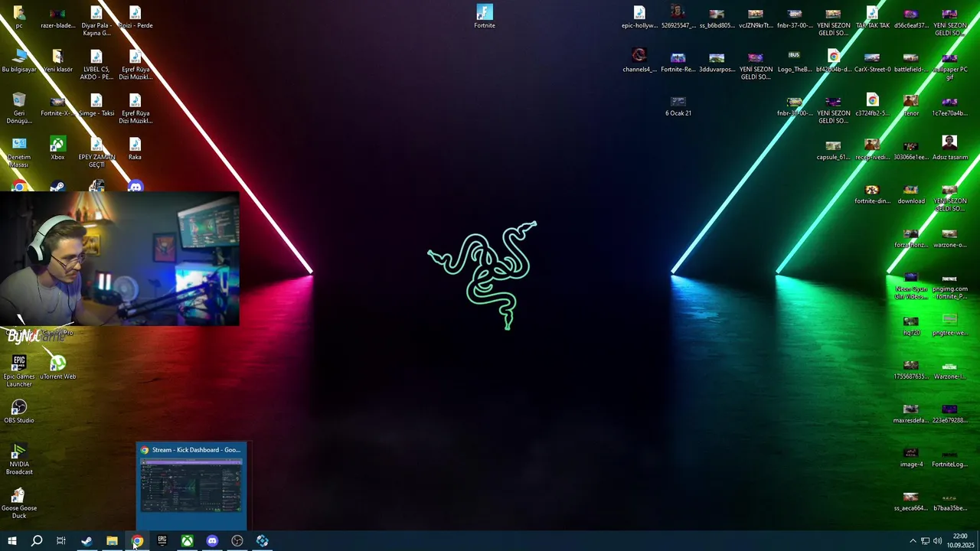Select tenor image file

pyautogui.click(x=910, y=105)
